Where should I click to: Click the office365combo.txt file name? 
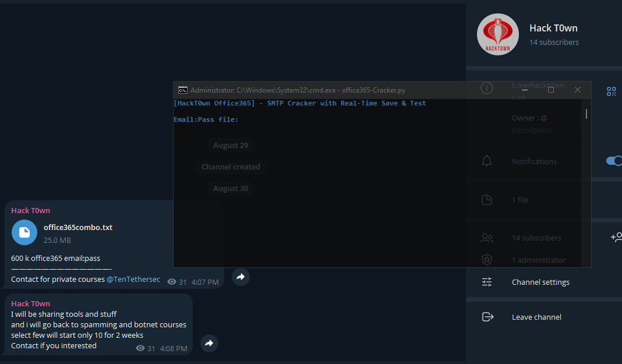(78, 227)
